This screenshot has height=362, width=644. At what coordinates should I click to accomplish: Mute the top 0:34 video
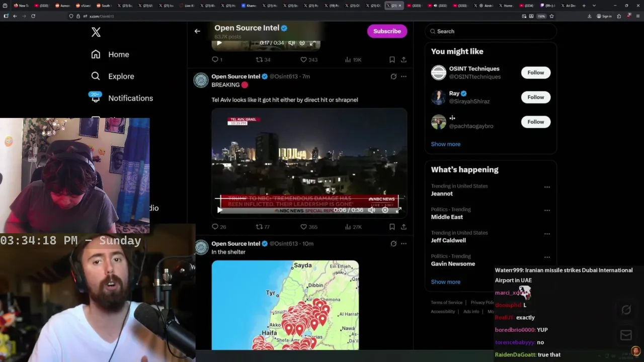coord(291,43)
